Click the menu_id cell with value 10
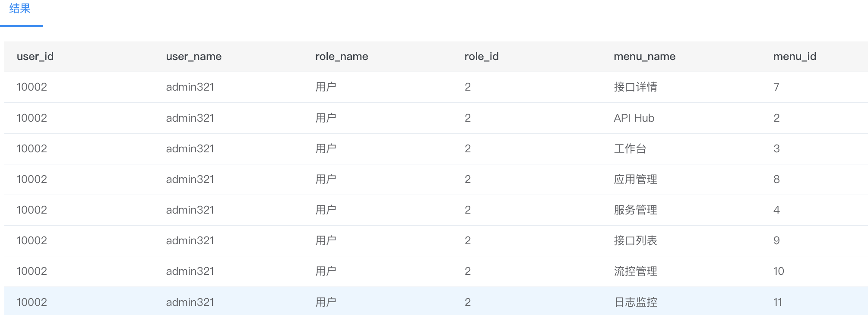Image resolution: width=868 pixels, height=315 pixels. click(x=778, y=271)
